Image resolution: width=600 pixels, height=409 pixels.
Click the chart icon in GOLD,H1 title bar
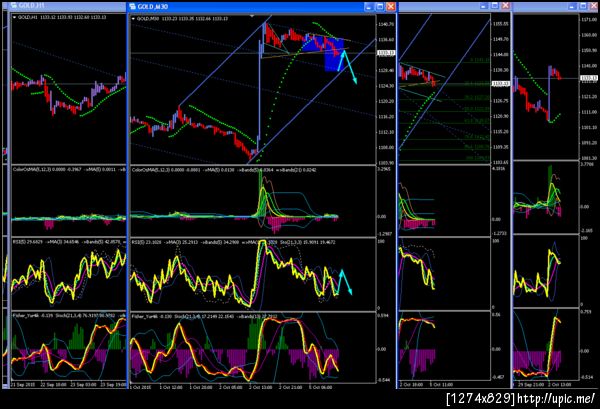[14, 6]
